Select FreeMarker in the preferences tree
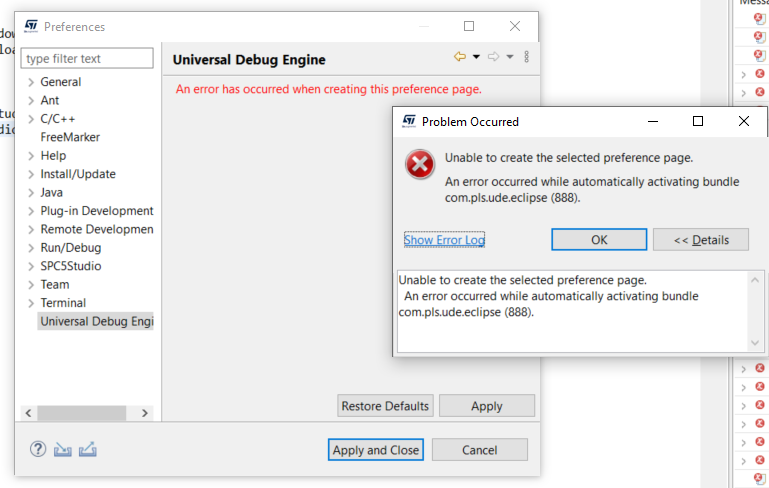The height and width of the screenshot is (488, 769). point(70,137)
